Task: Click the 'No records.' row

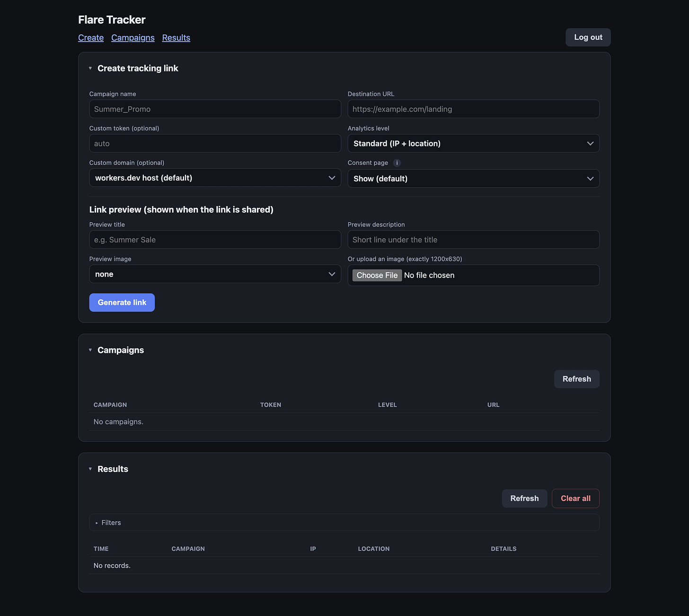Action: click(x=344, y=566)
